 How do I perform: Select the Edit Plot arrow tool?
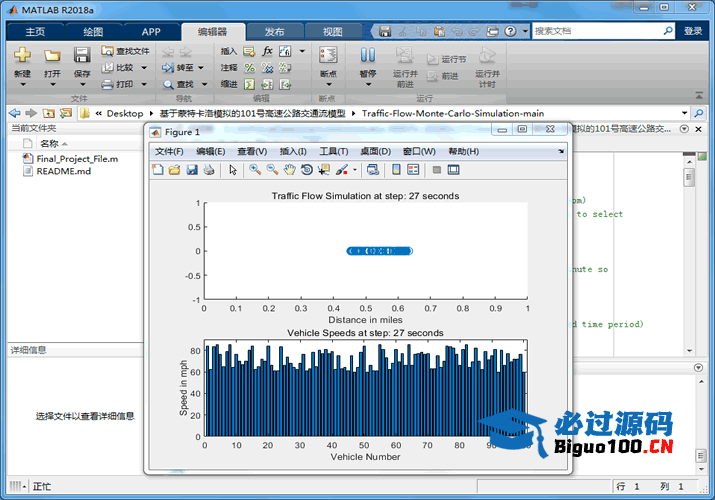(x=232, y=170)
